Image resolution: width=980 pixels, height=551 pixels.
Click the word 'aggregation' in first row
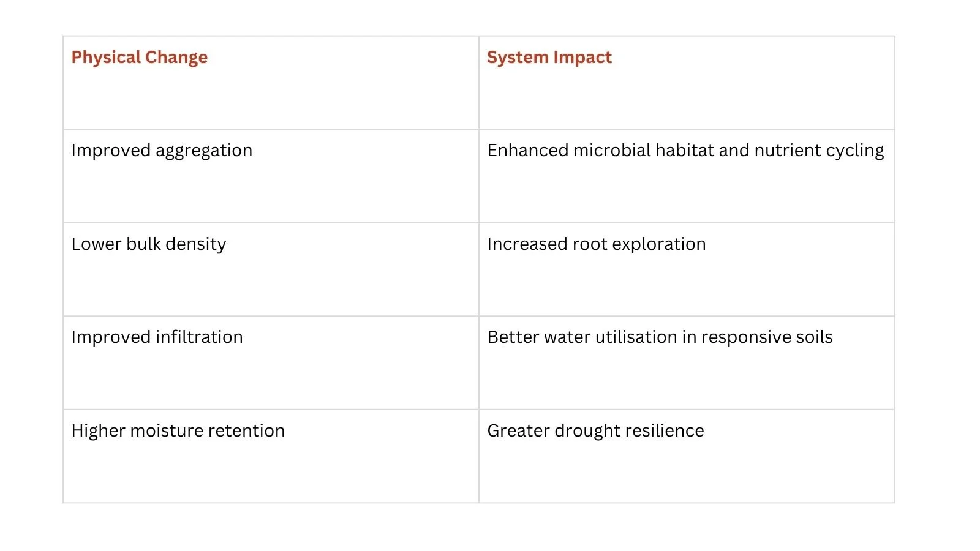coord(204,151)
